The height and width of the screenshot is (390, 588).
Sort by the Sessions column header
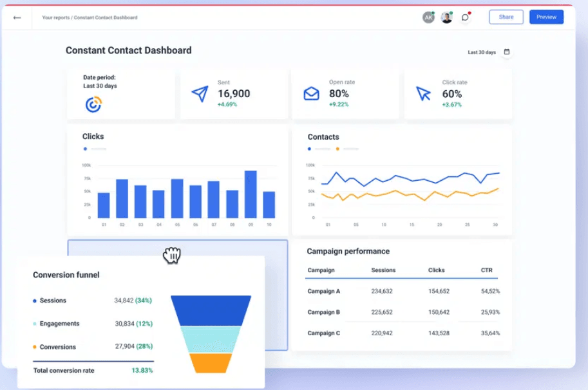[383, 270]
